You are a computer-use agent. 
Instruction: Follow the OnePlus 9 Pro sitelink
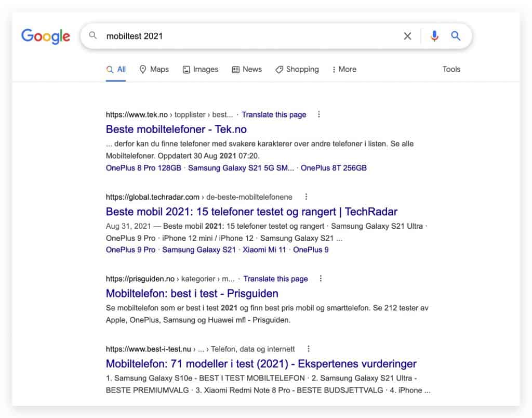[x=130, y=250]
